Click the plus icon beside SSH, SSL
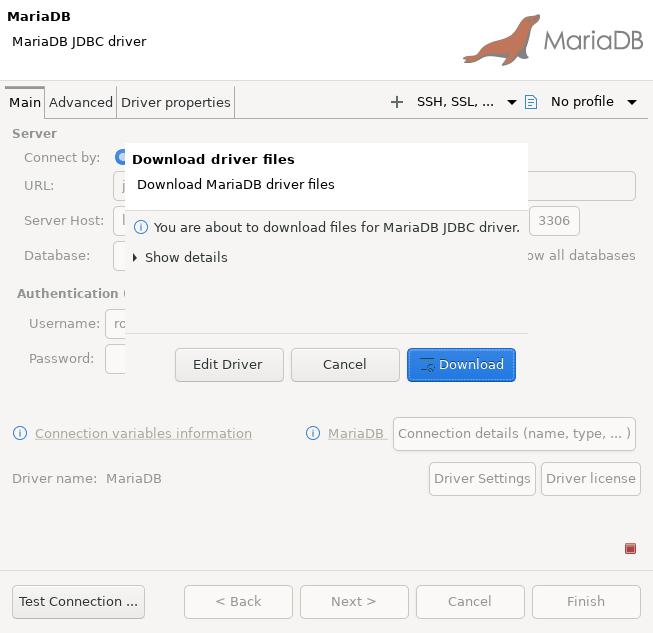The height and width of the screenshot is (633, 653). coord(397,102)
